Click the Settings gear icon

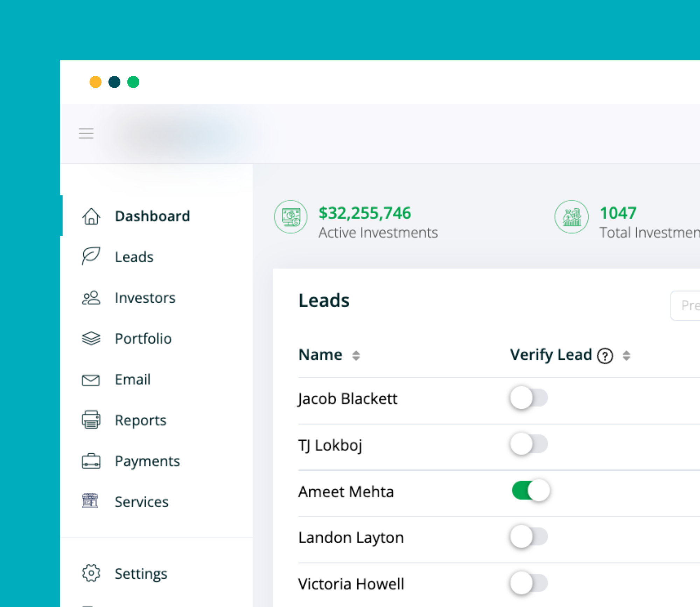91,573
